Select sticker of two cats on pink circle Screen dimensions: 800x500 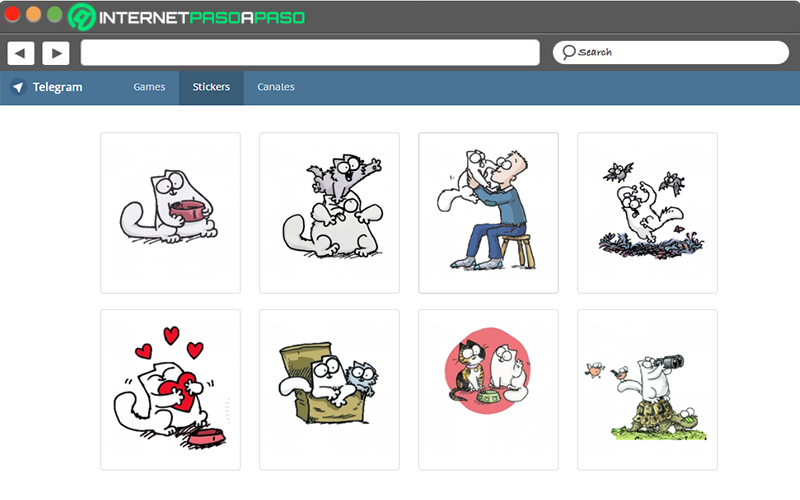point(488,390)
